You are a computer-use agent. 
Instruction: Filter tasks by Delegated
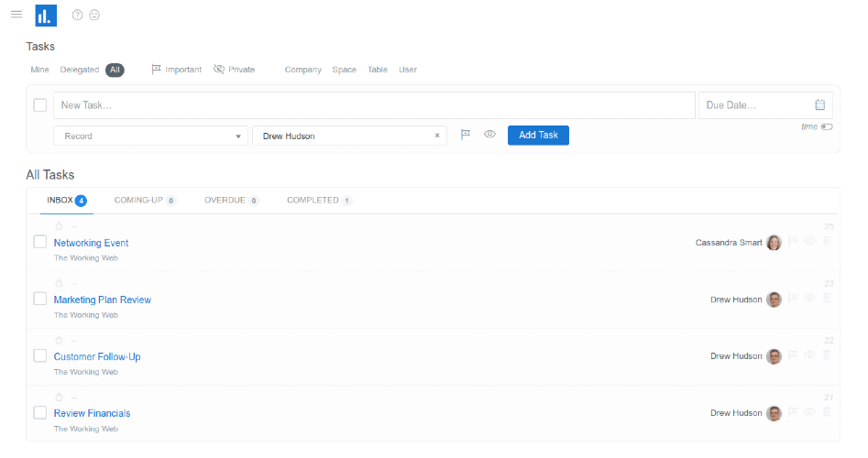coord(80,70)
